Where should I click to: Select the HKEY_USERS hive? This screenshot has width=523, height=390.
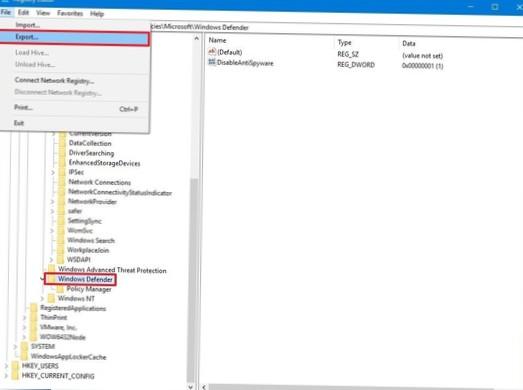pyautogui.click(x=40, y=366)
